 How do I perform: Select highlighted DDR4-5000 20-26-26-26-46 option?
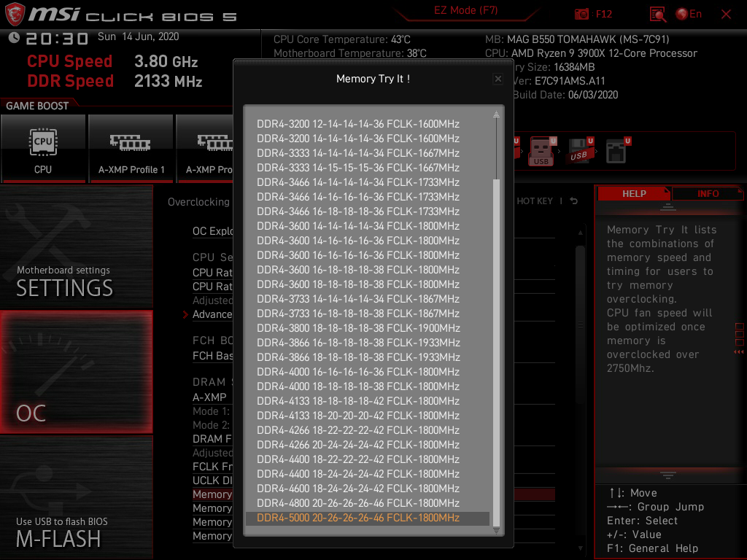[x=368, y=518]
